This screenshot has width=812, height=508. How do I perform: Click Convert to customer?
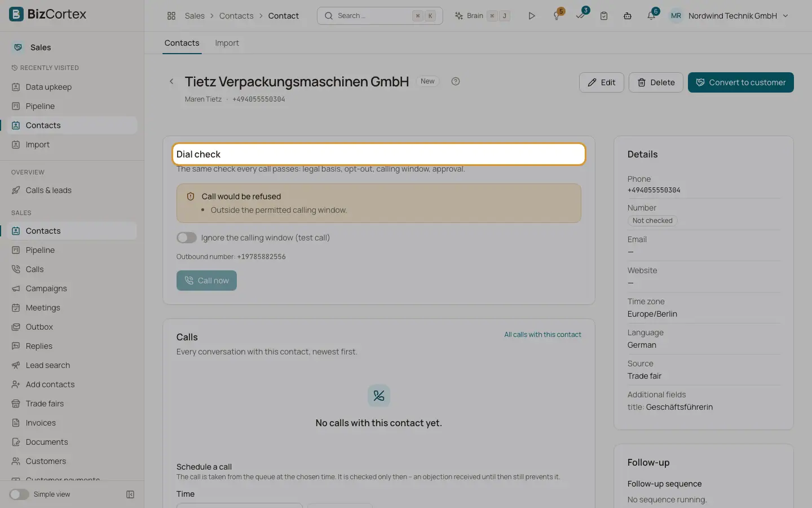[x=741, y=82]
